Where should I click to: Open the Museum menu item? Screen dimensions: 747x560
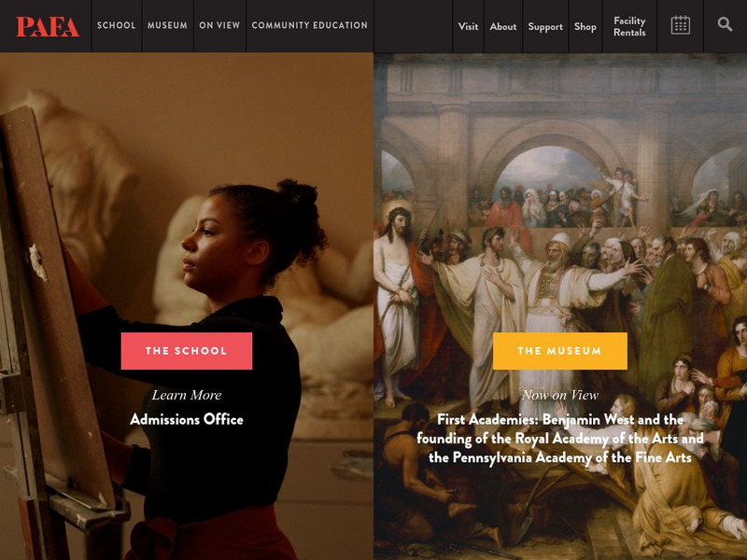[167, 25]
